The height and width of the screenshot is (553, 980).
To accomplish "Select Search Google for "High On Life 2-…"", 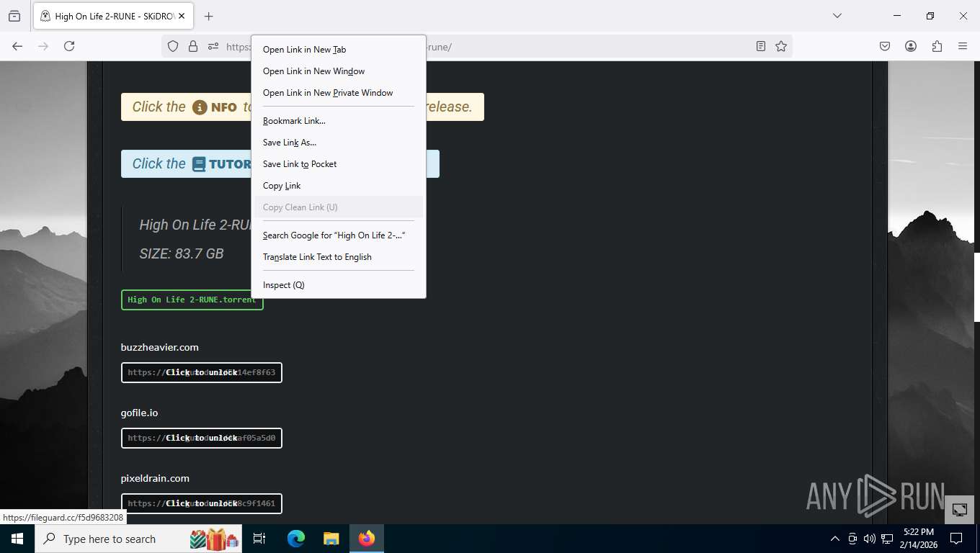I will pyautogui.click(x=339, y=235).
